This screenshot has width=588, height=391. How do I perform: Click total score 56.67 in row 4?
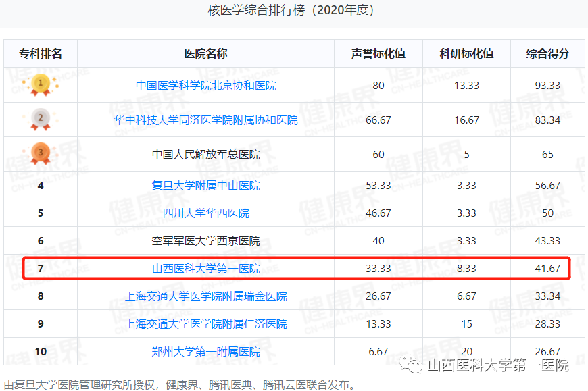[x=547, y=186]
